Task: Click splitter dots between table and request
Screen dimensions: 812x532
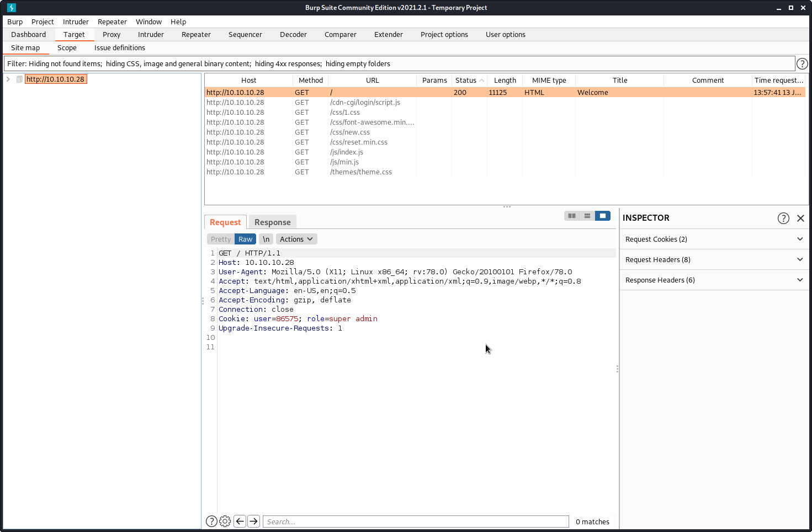Action: [x=507, y=206]
